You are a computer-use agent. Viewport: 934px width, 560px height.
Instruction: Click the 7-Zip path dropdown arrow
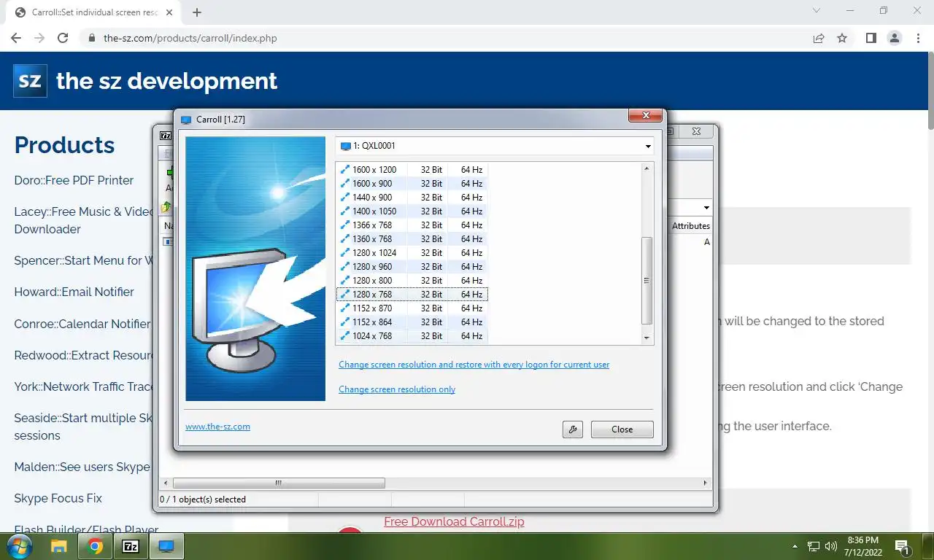tap(706, 208)
